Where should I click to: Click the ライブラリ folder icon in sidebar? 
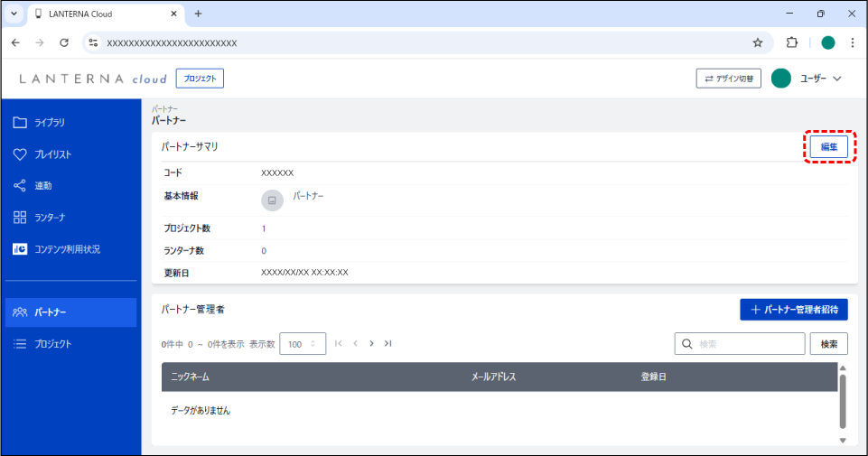point(20,123)
